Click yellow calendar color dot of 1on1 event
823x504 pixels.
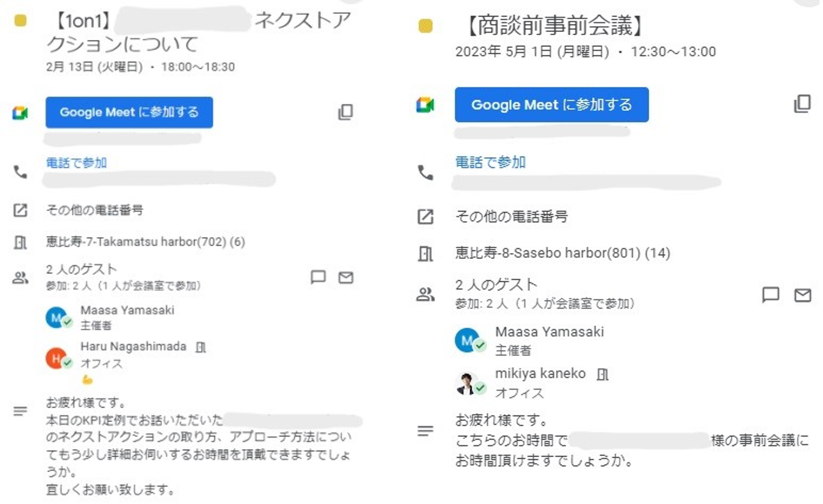(x=20, y=21)
